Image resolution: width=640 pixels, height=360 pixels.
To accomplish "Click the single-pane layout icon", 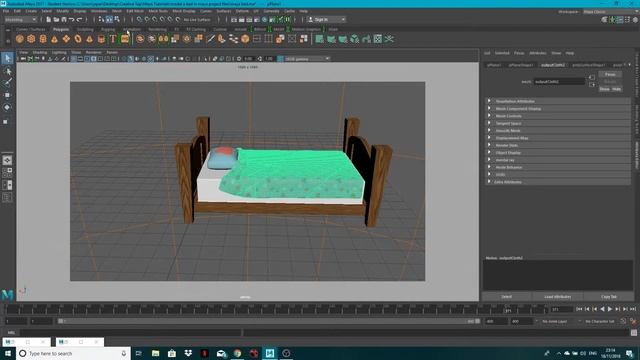I will click(x=7, y=160).
